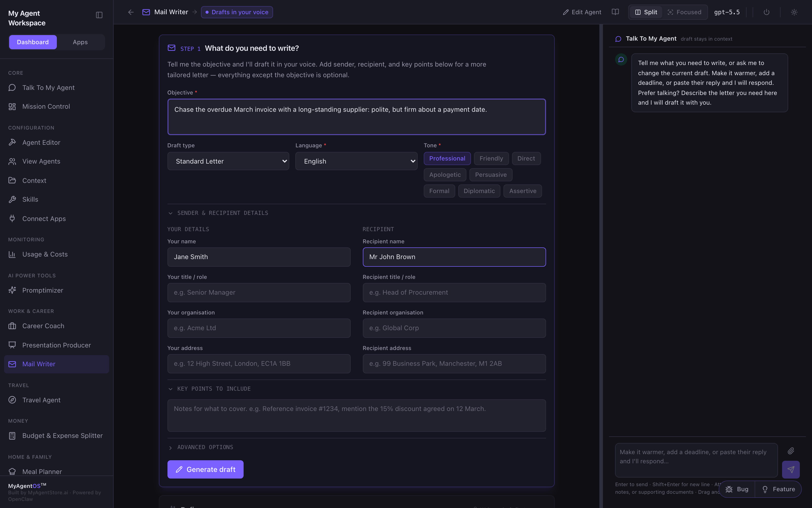Open the Draft type dropdown
The height and width of the screenshot is (508, 812).
point(228,161)
